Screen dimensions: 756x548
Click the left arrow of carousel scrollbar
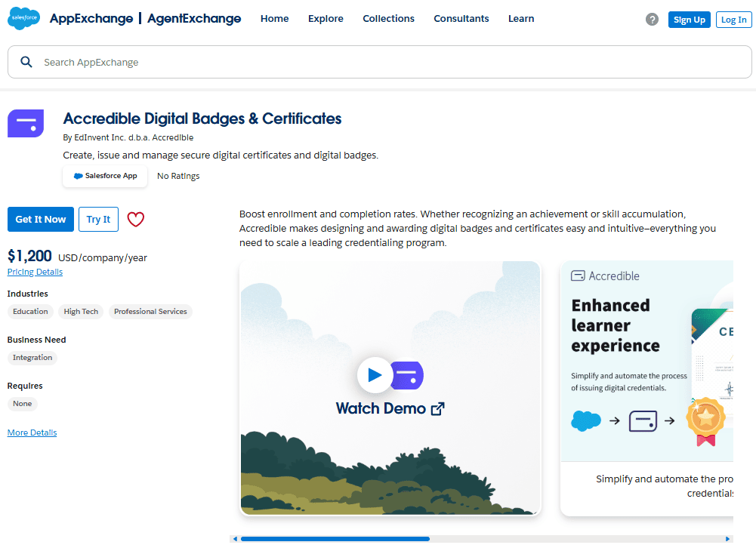235,539
